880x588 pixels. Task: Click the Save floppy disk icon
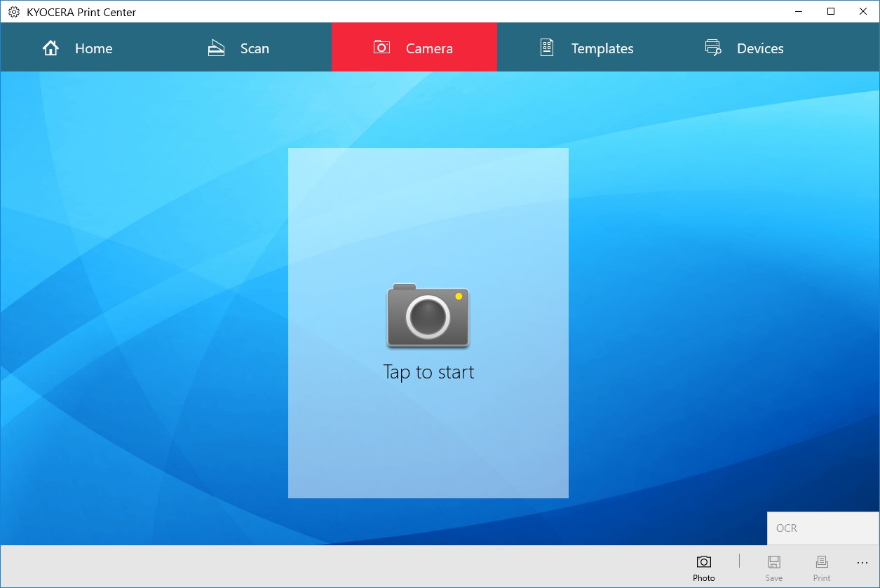773,561
